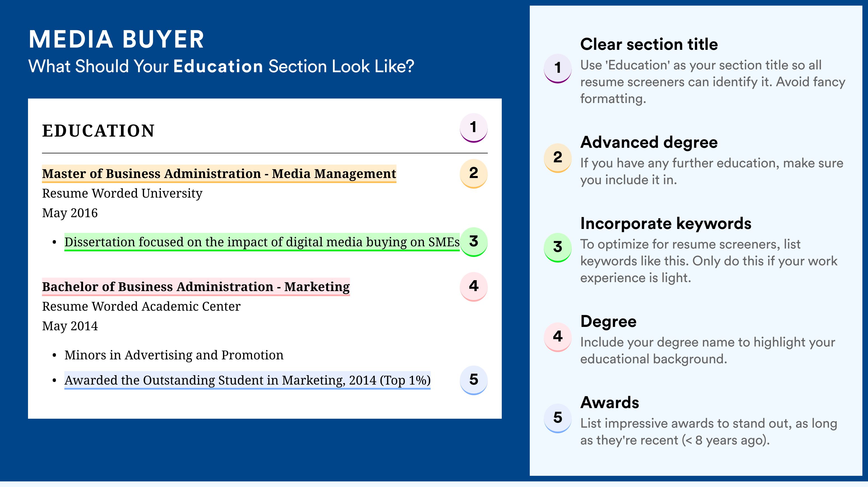This screenshot has height=487, width=868.
Task: Click the orange number 2 badge beside Master degree
Action: pyautogui.click(x=473, y=173)
